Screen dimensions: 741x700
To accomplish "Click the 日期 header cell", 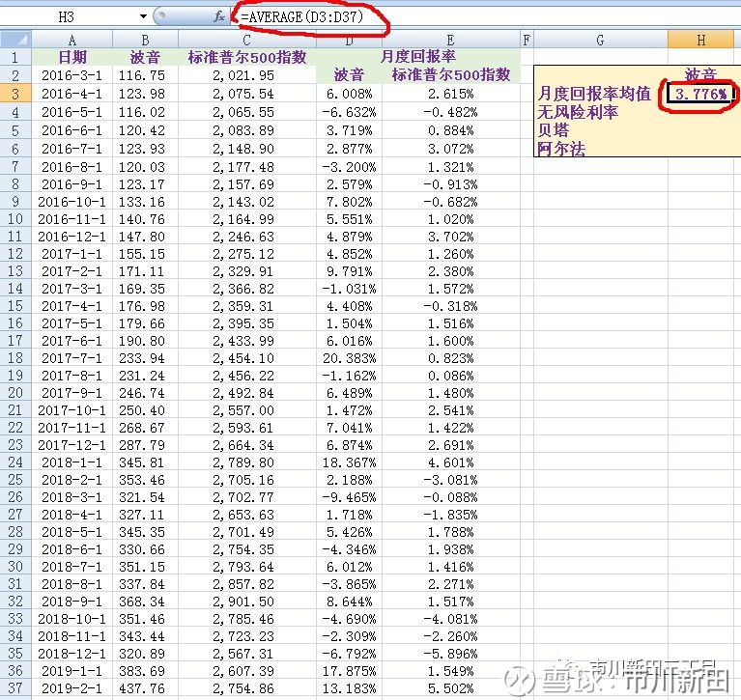I will click(x=72, y=57).
